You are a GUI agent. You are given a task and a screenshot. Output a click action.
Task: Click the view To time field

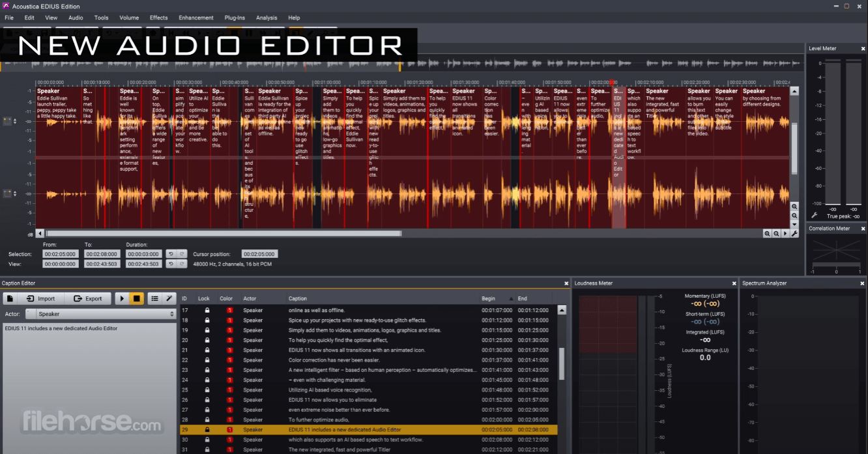coord(102,264)
